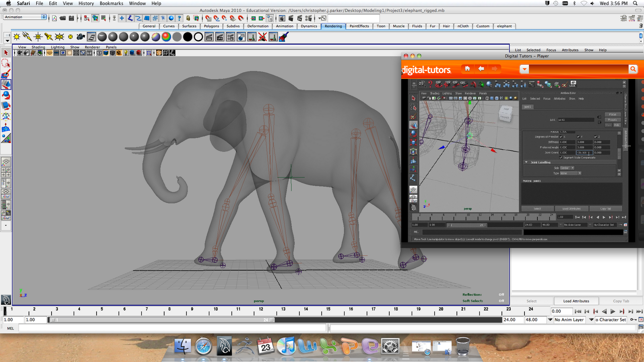Image resolution: width=644 pixels, height=362 pixels.
Task: Toggle the auto keyframe key button
Action: click(x=634, y=320)
